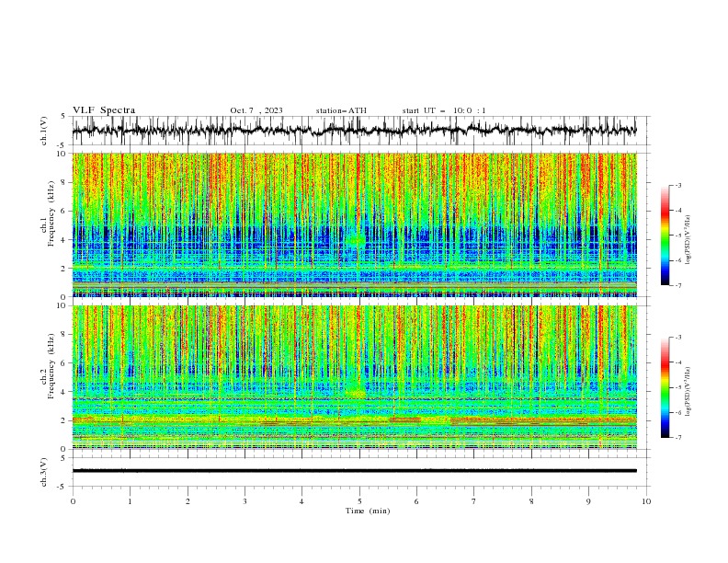This screenshot has width=728, height=563.
Task: Click the "-7" tick on lower color bar
Action: pos(677,438)
